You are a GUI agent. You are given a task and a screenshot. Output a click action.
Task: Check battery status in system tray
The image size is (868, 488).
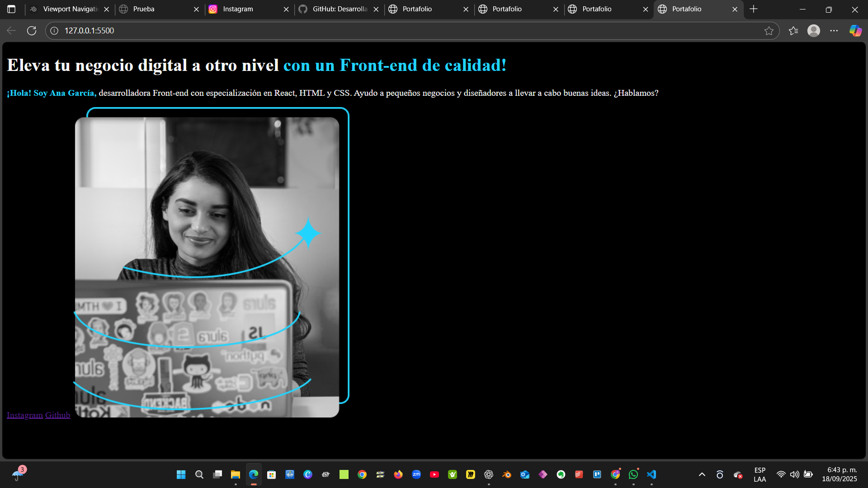[x=808, y=474]
